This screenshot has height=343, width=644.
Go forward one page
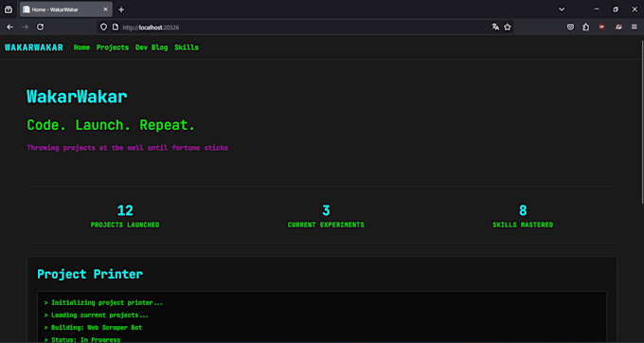25,27
